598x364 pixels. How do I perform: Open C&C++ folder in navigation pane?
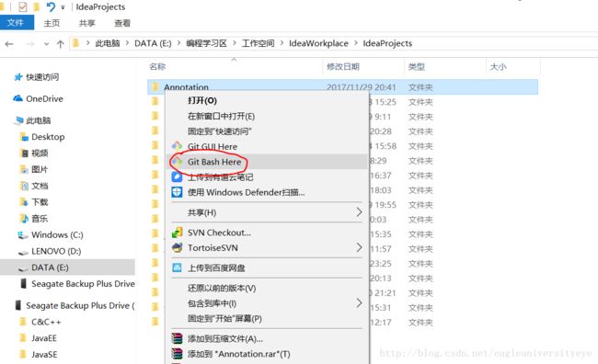[46, 322]
